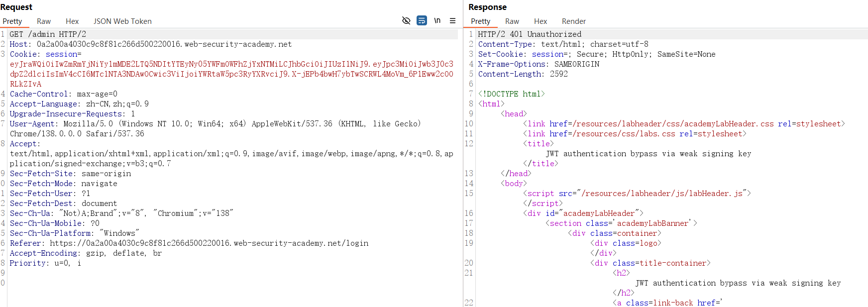Click the Response panel title
The width and height of the screenshot is (868, 307).
tap(488, 7)
